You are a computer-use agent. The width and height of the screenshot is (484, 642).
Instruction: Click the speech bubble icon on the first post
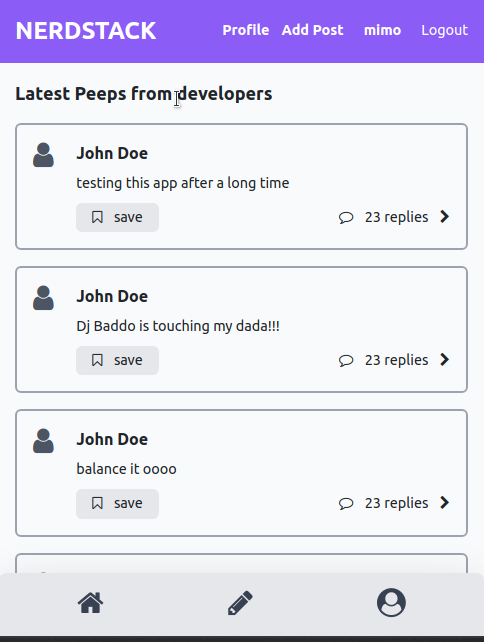coord(346,217)
